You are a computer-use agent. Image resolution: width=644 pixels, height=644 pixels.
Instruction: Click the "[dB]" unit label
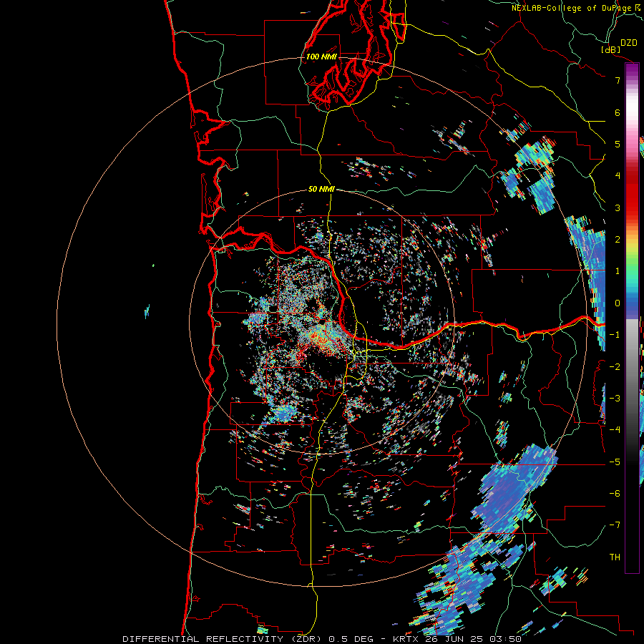pyautogui.click(x=611, y=49)
